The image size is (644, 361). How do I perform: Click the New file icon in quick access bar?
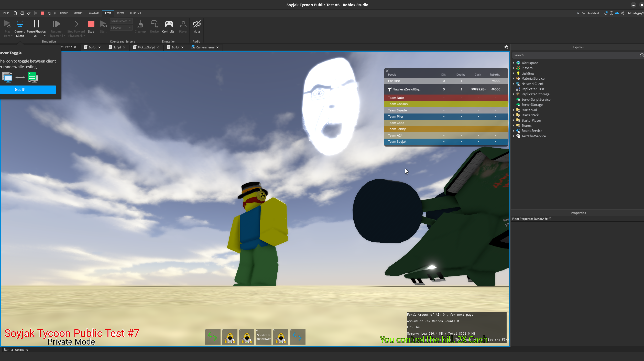[15, 13]
